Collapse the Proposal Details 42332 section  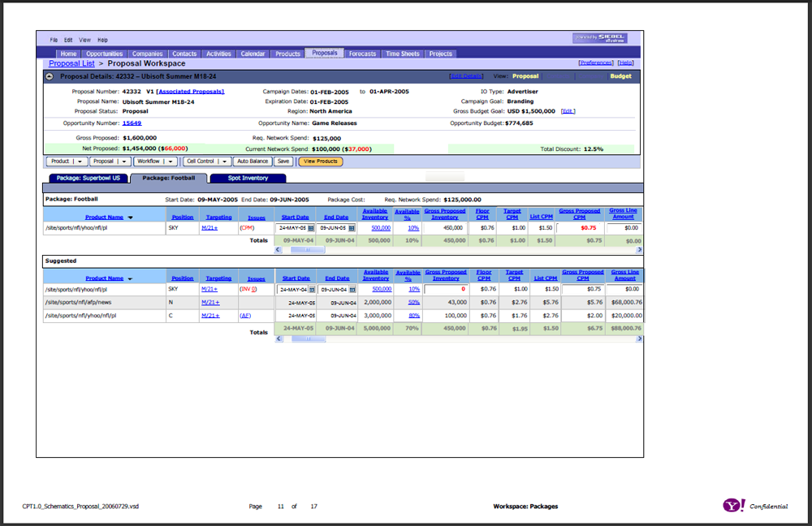point(50,75)
